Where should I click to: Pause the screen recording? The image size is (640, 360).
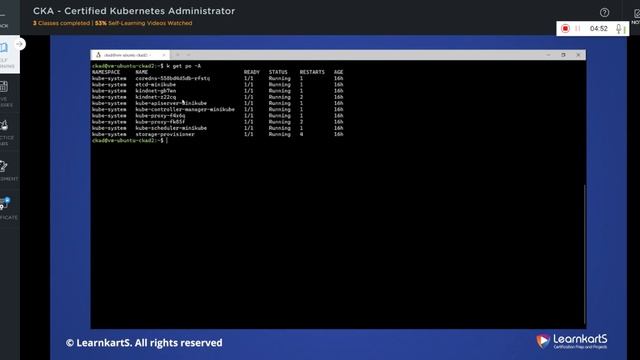pos(578,29)
